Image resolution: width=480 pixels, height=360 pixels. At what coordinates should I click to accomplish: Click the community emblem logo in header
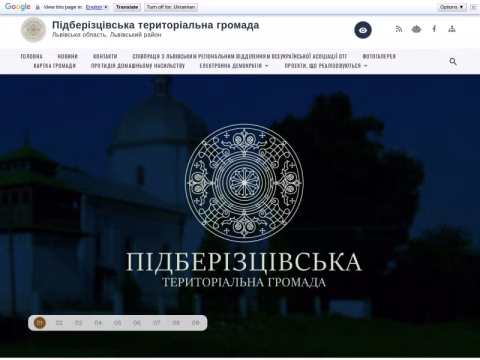coord(33,30)
